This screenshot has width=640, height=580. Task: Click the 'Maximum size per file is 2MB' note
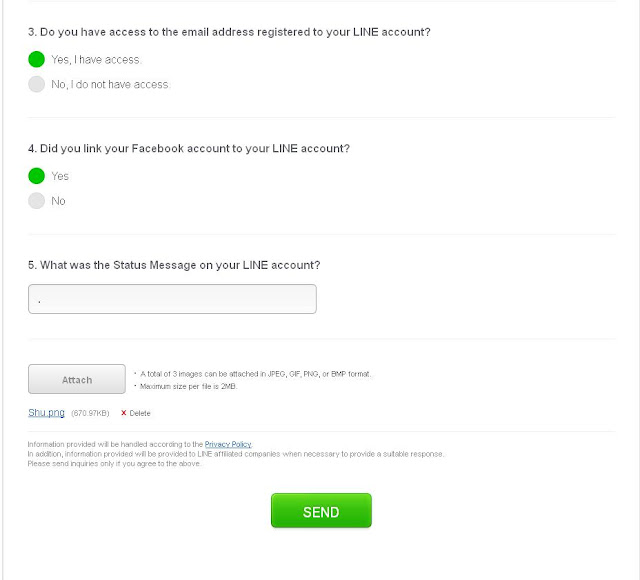[x=188, y=386]
